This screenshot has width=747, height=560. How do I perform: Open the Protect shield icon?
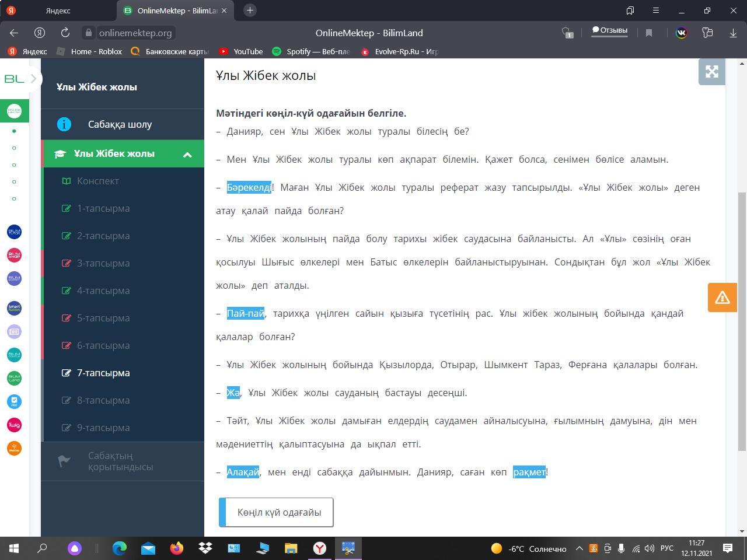tap(567, 33)
